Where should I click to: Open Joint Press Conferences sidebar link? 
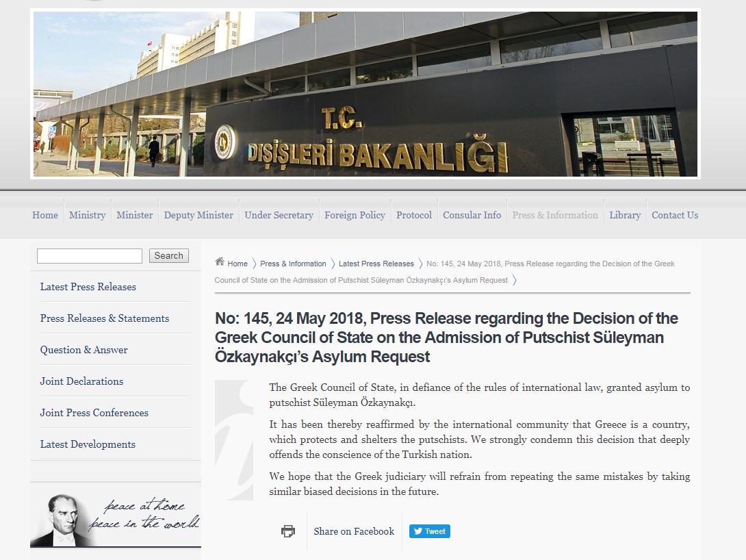(x=94, y=413)
